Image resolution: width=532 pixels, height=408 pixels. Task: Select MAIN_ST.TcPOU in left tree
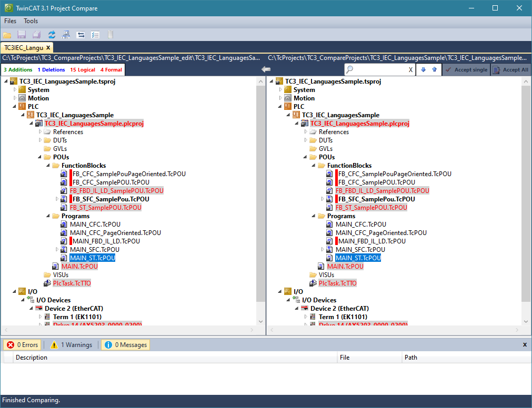93,258
